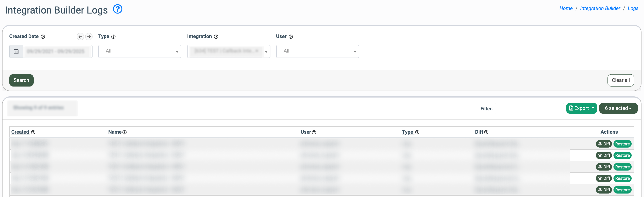Viewport: 644px width, 197px height.
Task: Click the help icon beside the page title
Action: tap(117, 9)
